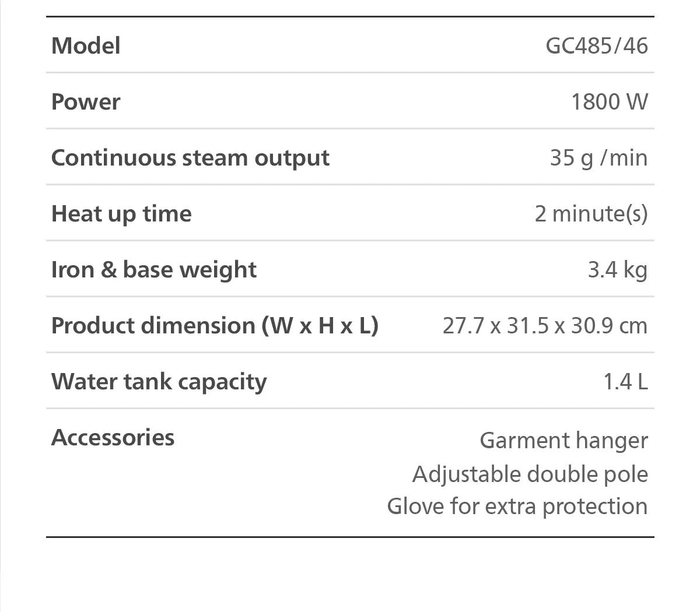Click the 'Heat up time' label
The image size is (700, 612).
[121, 214]
